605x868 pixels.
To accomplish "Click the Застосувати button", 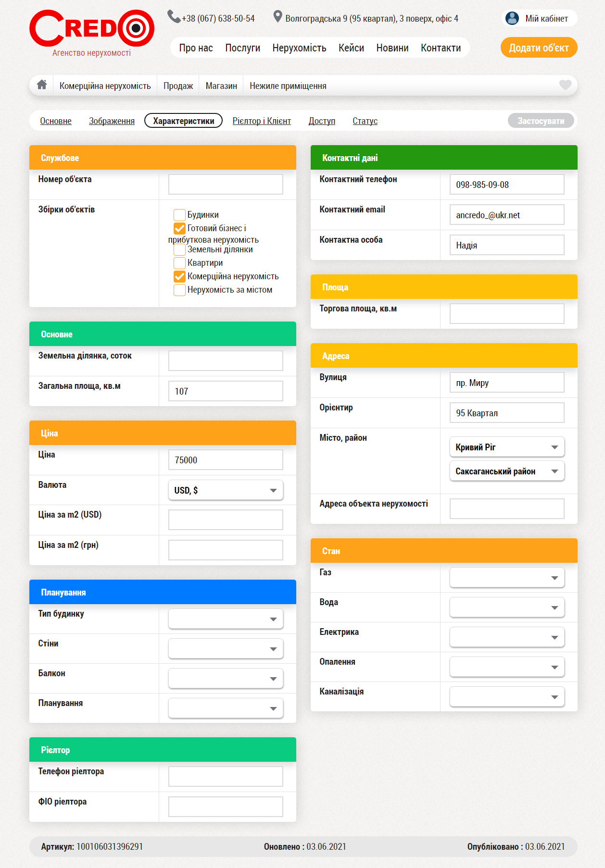I will pos(541,121).
